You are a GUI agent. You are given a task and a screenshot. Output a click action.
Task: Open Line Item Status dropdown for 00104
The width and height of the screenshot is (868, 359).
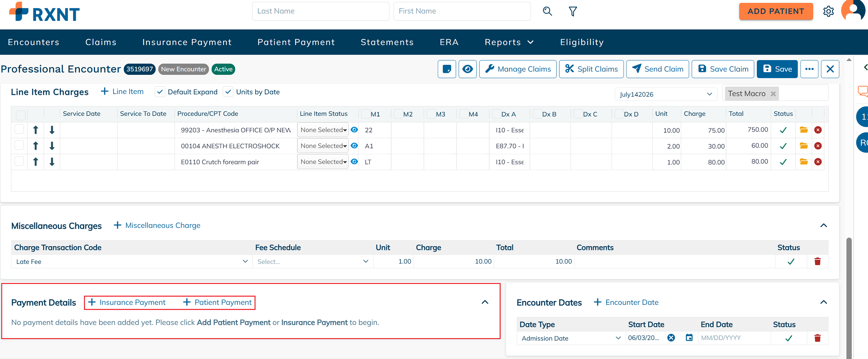323,146
